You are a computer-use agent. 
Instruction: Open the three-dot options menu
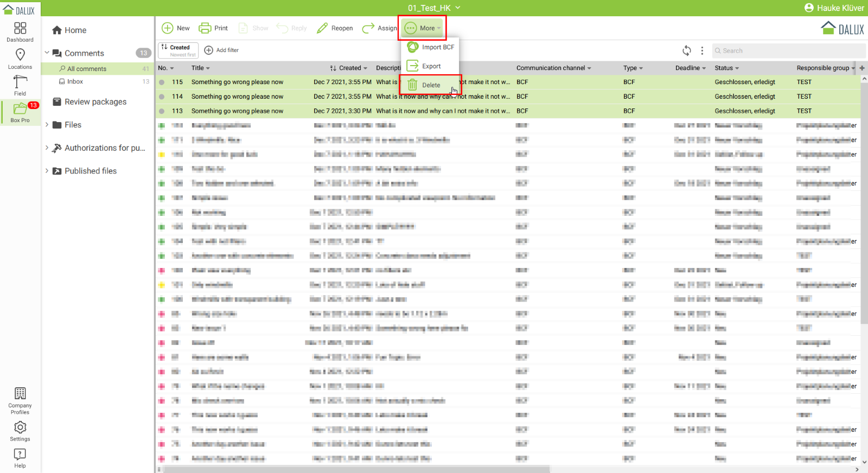coord(702,50)
